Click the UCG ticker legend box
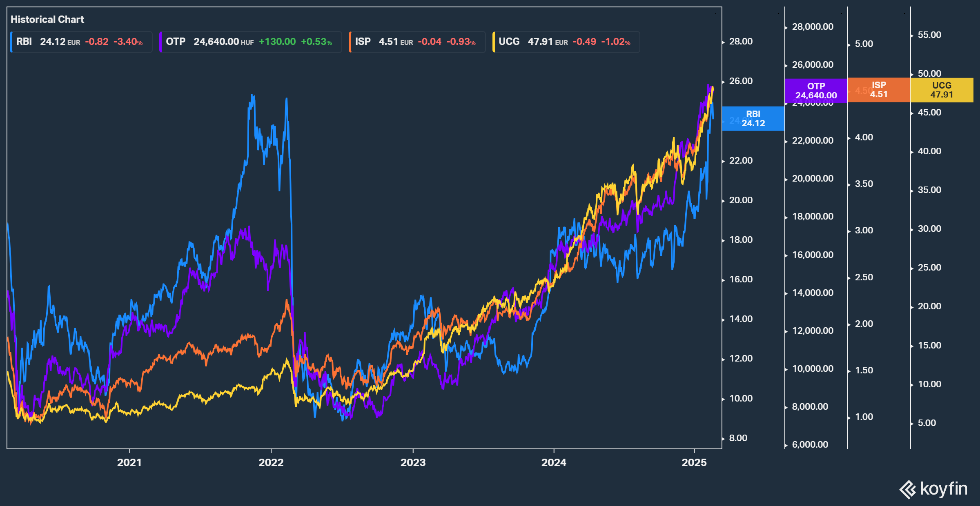The image size is (980, 506). (x=566, y=42)
